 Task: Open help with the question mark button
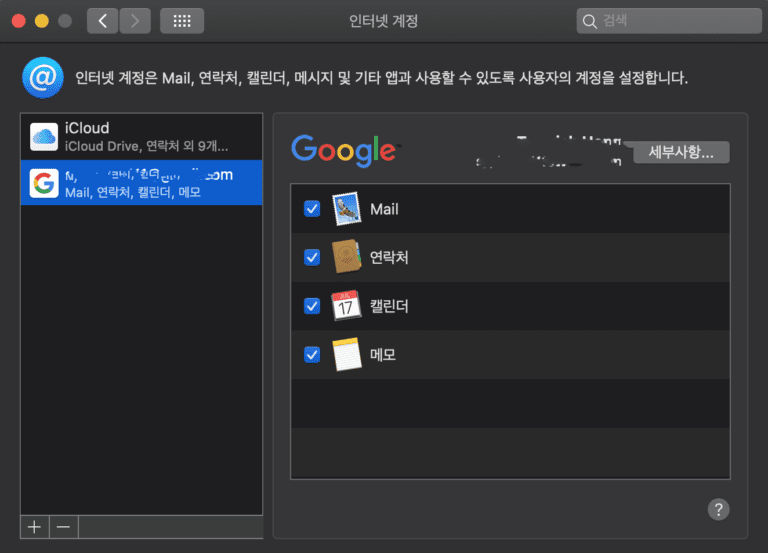point(719,509)
